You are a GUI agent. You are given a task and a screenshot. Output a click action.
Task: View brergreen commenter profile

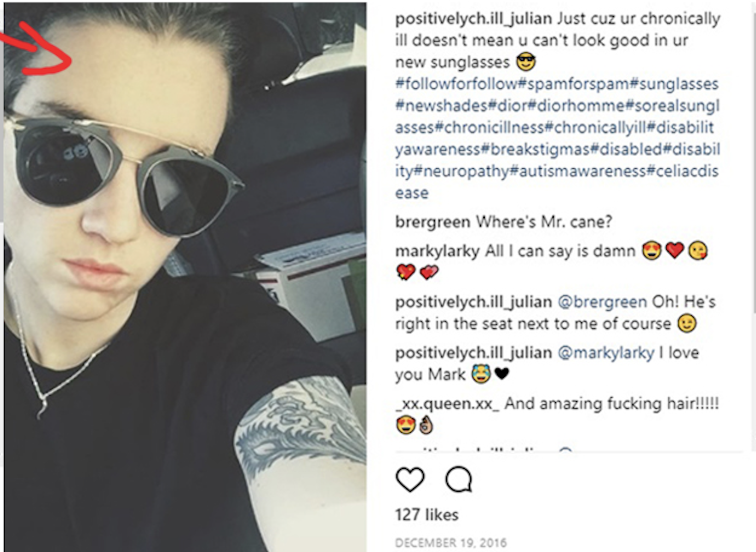point(433,222)
